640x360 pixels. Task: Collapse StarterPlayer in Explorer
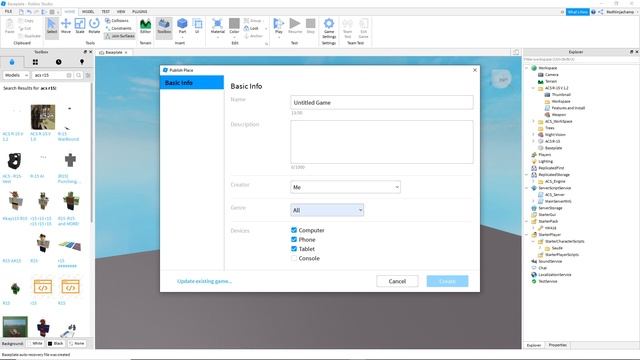click(527, 235)
